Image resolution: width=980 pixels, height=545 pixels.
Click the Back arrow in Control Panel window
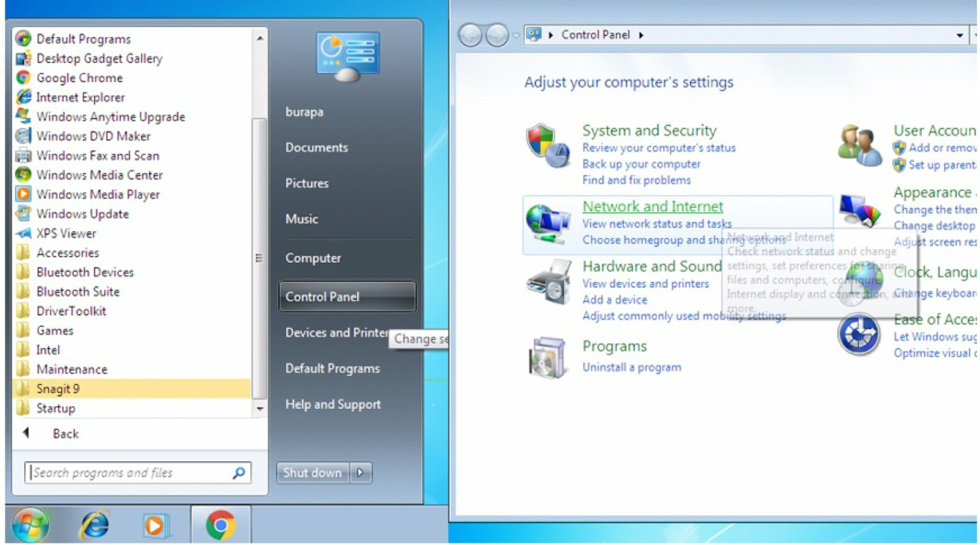pyautogui.click(x=471, y=35)
